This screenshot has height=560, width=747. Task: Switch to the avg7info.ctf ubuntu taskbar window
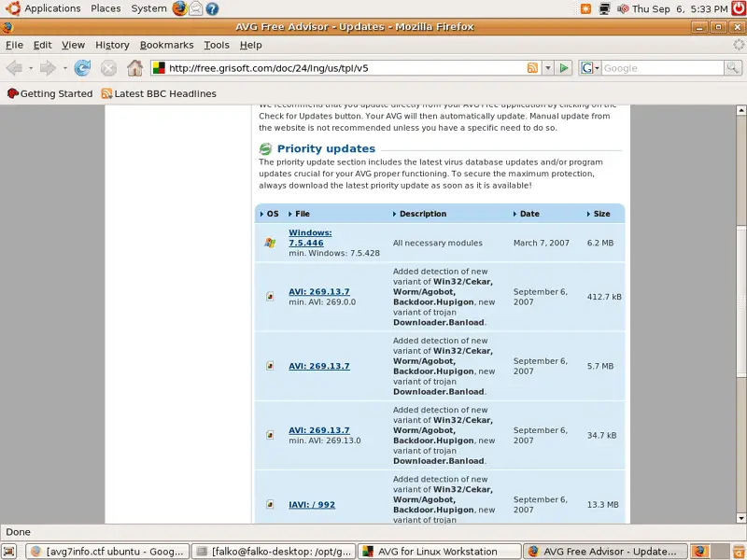pyautogui.click(x=107, y=552)
